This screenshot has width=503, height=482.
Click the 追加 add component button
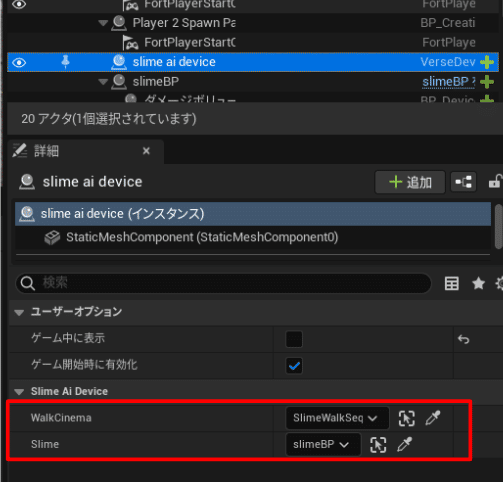coord(410,182)
